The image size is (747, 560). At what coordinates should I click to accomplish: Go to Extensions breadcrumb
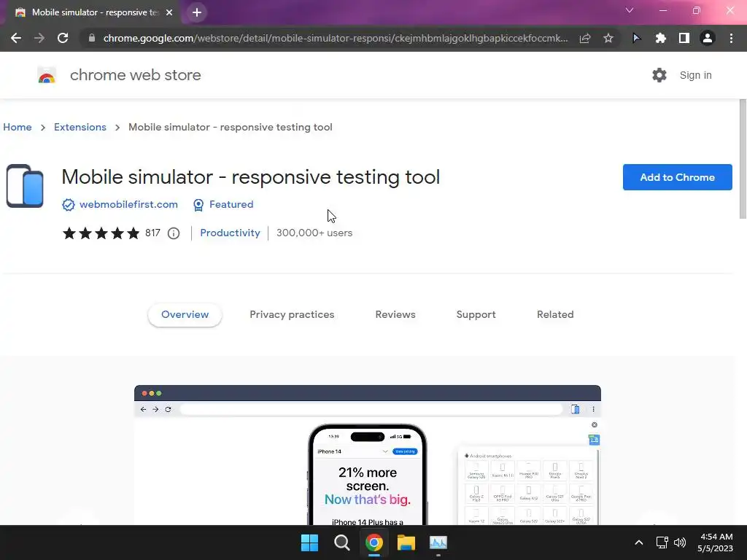[x=80, y=127]
